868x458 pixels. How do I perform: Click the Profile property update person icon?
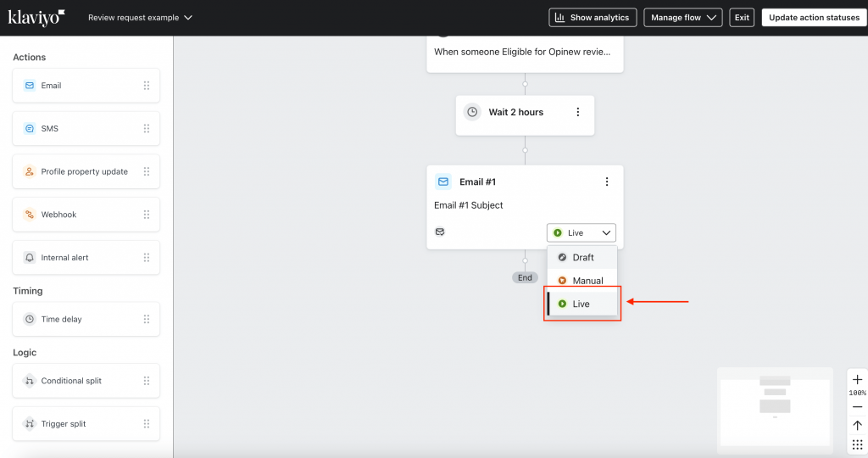30,171
